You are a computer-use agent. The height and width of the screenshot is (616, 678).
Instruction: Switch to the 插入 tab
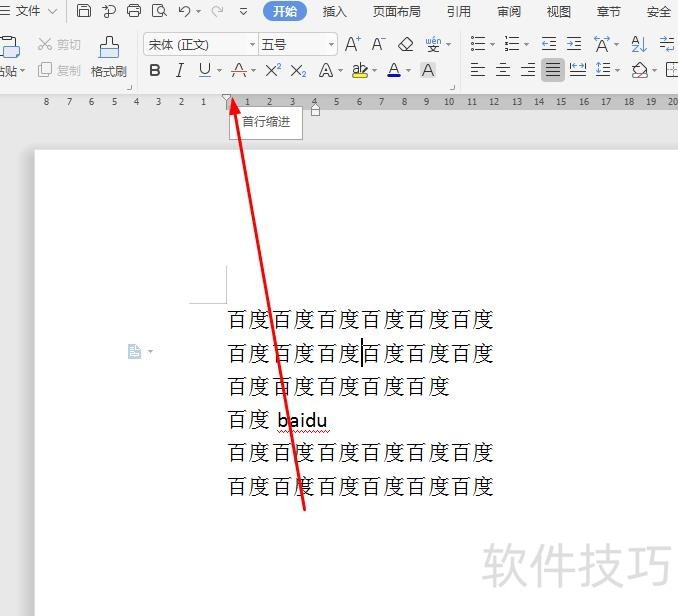(334, 12)
